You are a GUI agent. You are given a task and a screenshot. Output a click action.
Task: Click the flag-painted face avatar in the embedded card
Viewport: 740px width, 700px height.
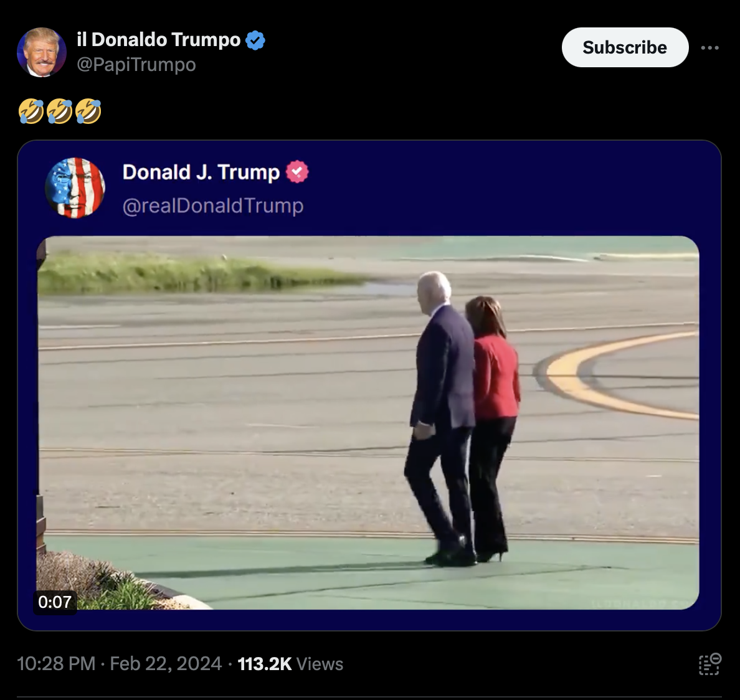[75, 187]
